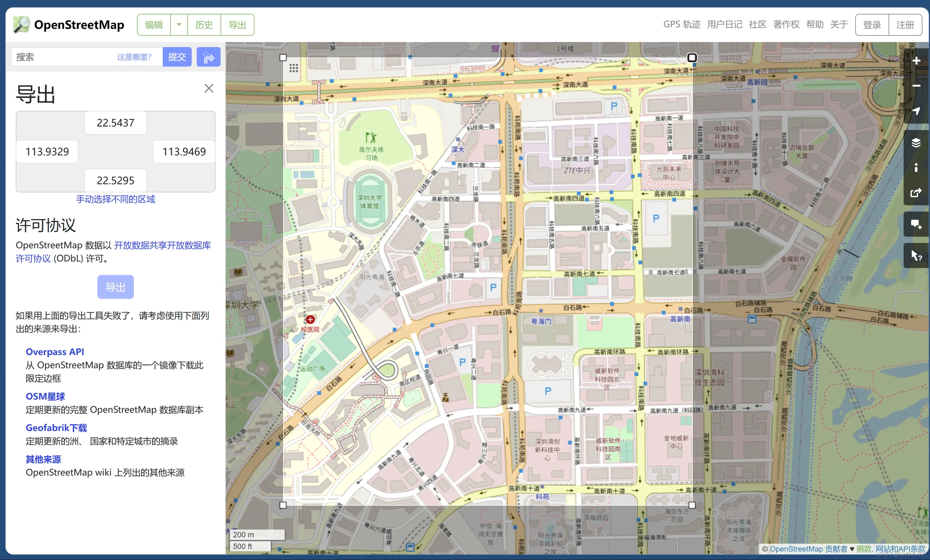Click the top-right selection box handle

692,58
